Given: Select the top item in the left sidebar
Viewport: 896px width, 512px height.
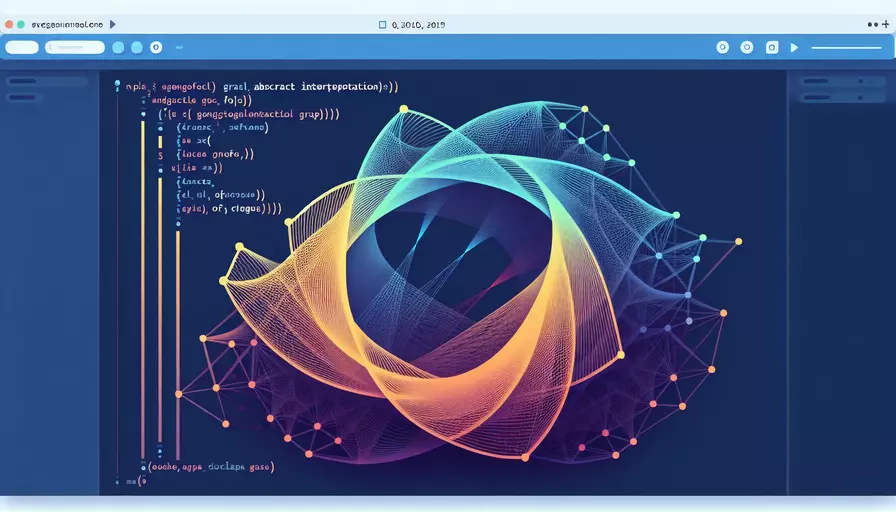Looking at the screenshot, I should [x=47, y=81].
